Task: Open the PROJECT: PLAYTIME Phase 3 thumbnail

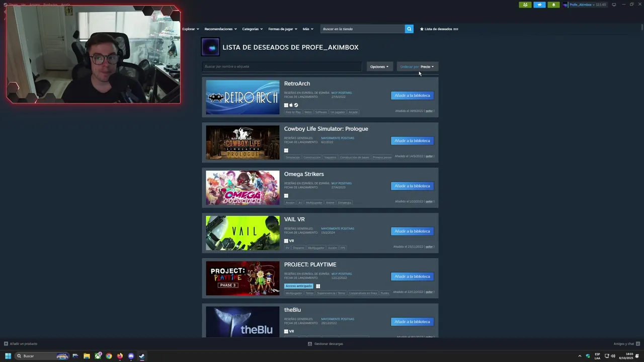Action: (x=243, y=279)
